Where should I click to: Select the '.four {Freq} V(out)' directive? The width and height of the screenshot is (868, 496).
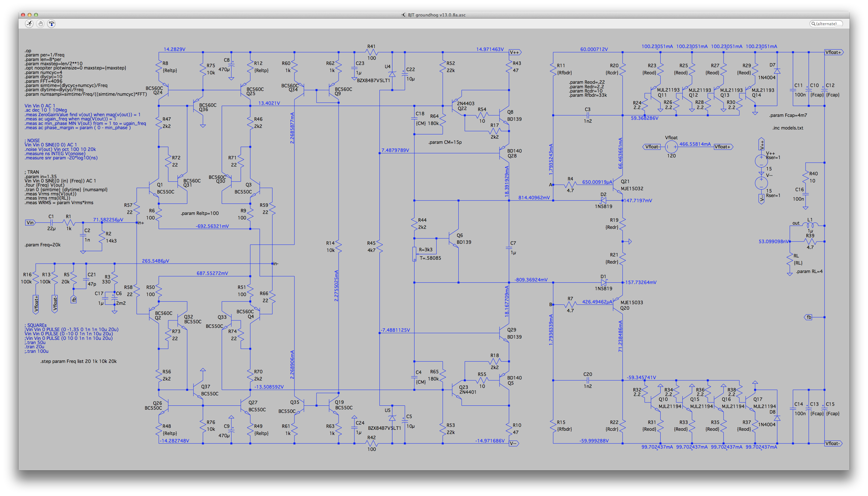tap(44, 185)
